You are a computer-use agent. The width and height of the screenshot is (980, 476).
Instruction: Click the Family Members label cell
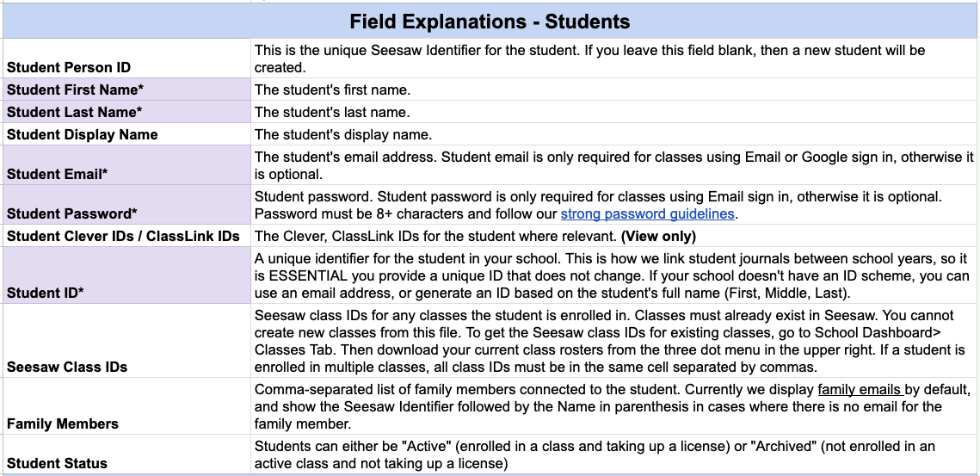point(126,406)
